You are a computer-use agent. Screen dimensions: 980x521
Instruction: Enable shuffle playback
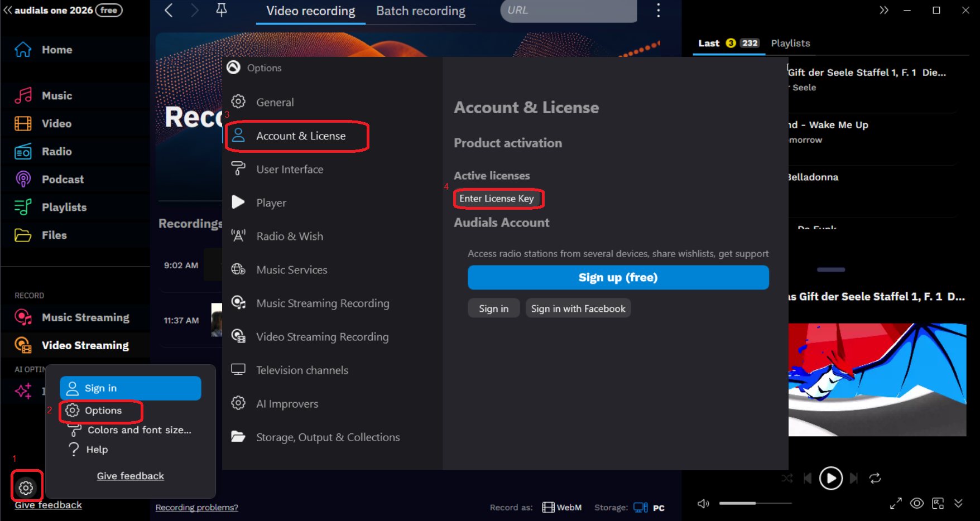click(x=787, y=478)
